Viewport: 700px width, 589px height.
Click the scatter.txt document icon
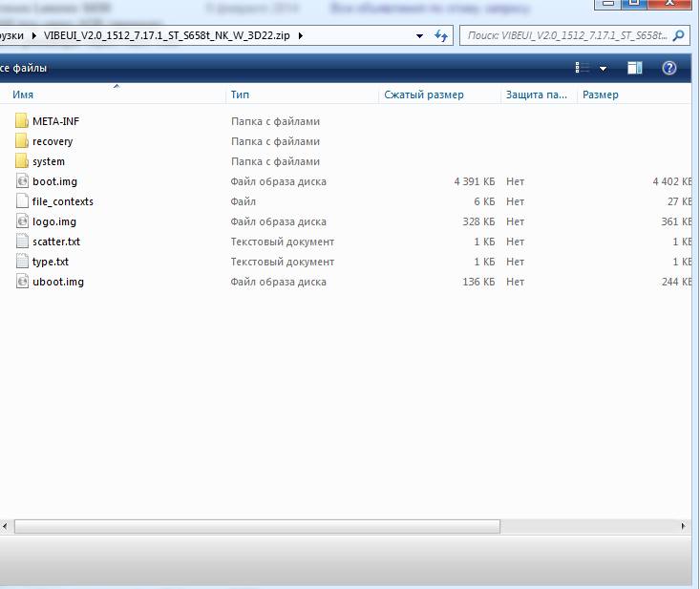pyautogui.click(x=22, y=241)
